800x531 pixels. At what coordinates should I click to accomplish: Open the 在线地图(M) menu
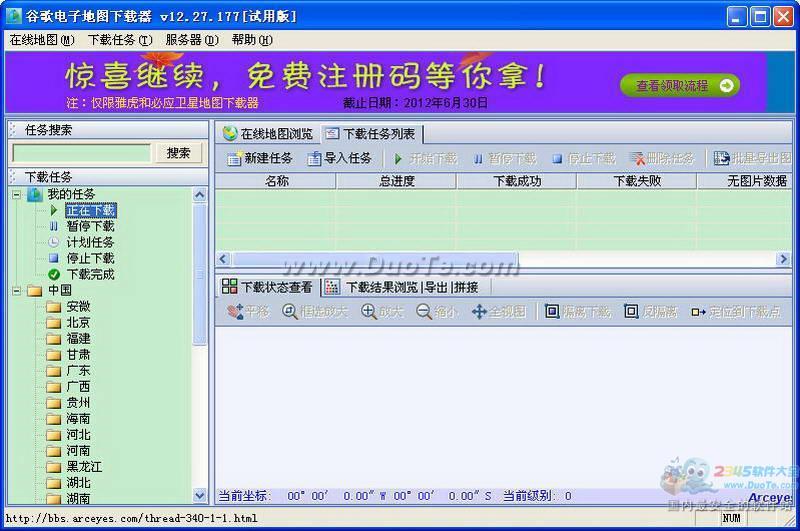coord(42,40)
